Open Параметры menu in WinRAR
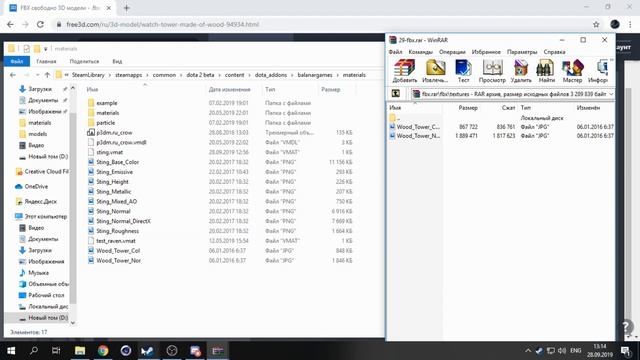640x360 pixels. click(x=522, y=52)
